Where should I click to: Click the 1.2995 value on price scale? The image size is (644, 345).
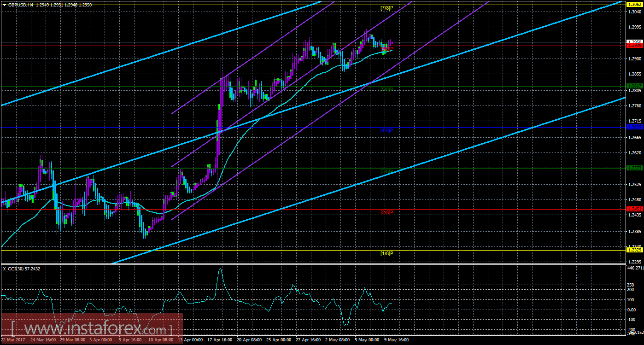click(634, 27)
